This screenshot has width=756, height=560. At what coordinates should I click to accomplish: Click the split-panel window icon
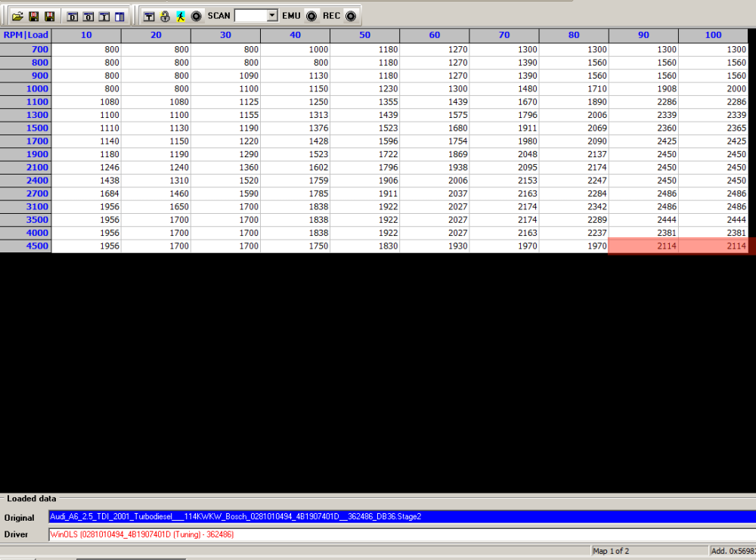(x=119, y=17)
